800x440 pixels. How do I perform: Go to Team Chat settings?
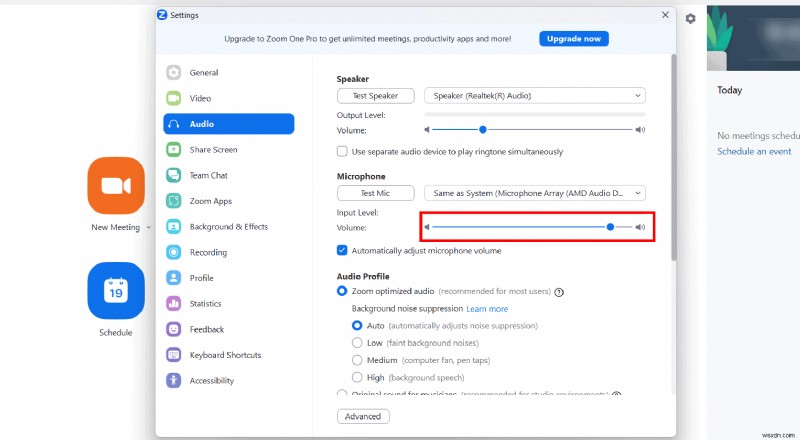click(x=229, y=175)
